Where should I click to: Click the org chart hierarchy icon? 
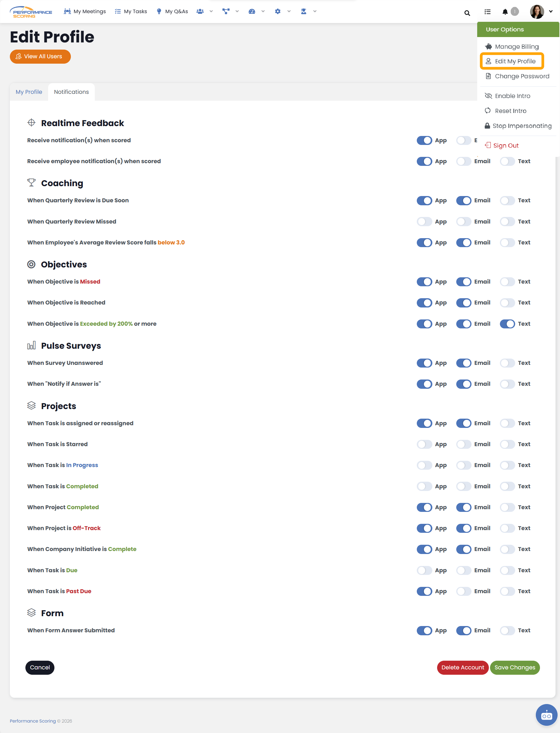pos(226,11)
